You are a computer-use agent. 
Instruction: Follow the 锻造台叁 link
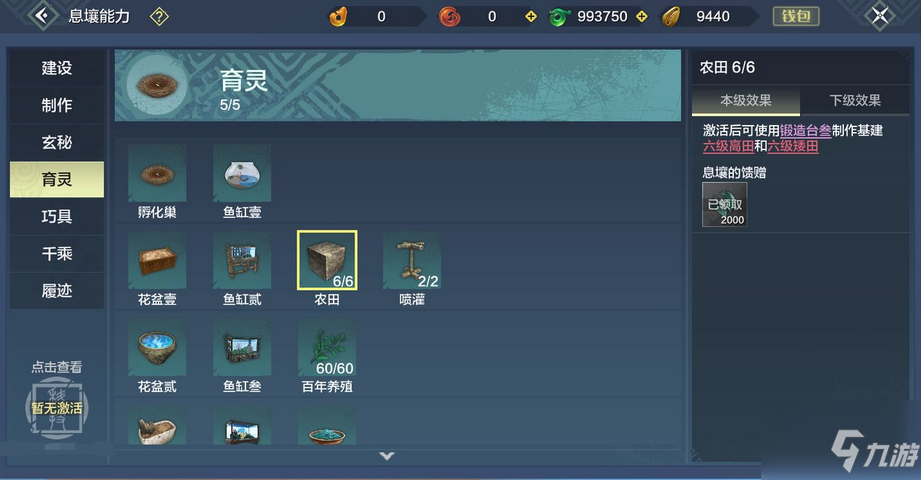click(805, 130)
